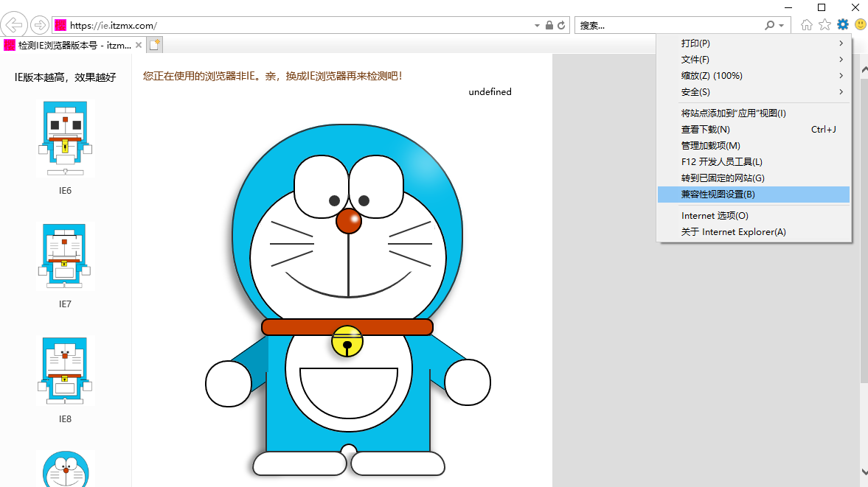Screen dimensions: 868x487
Task: Expand the 安全(S) submenu arrow
Action: coord(841,92)
